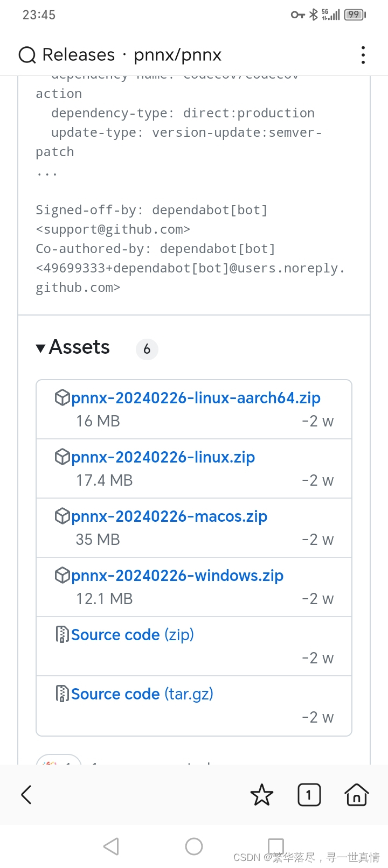Collapse the Assets section triangle
Viewport: 388px width, 868px height.
[40, 348]
